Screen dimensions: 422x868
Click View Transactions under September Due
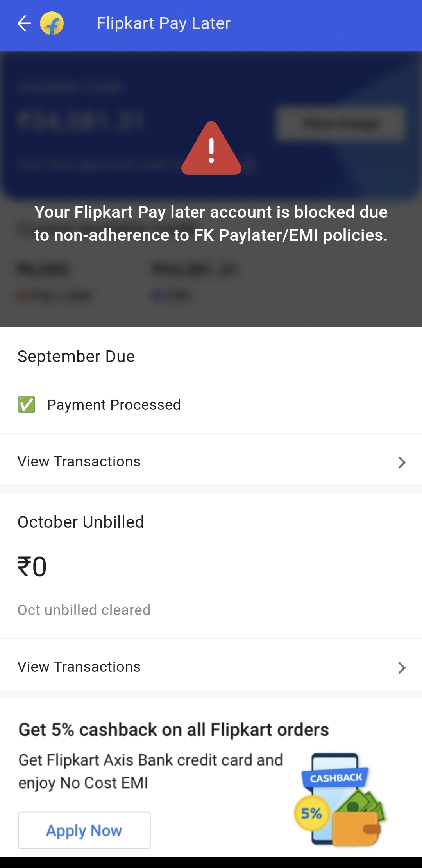[x=79, y=462]
